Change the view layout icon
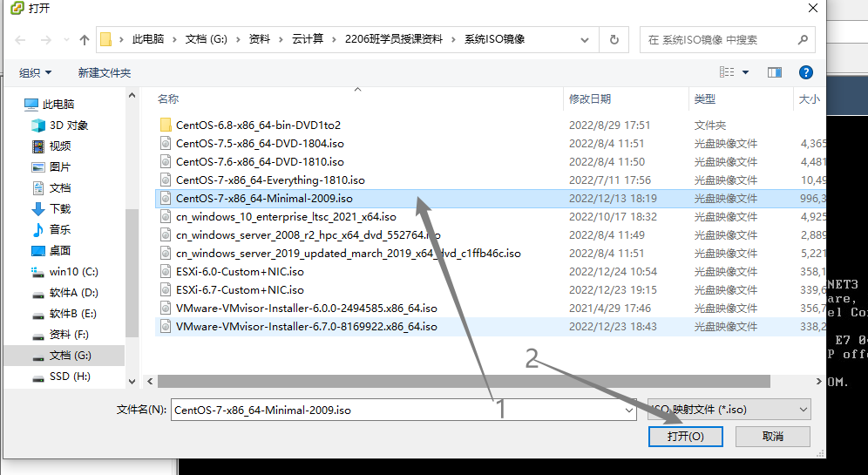Viewport: 868px width, 475px height. (x=727, y=72)
